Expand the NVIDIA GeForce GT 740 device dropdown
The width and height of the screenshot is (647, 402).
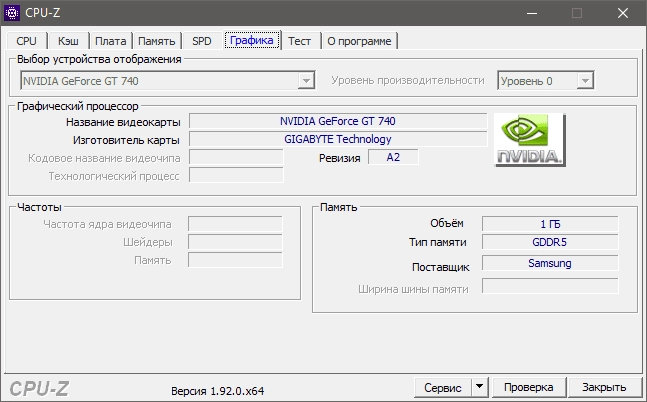point(306,80)
